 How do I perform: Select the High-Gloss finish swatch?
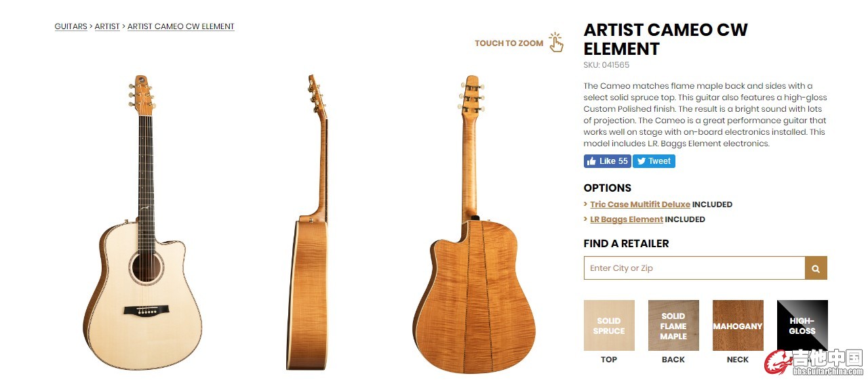coord(802,326)
